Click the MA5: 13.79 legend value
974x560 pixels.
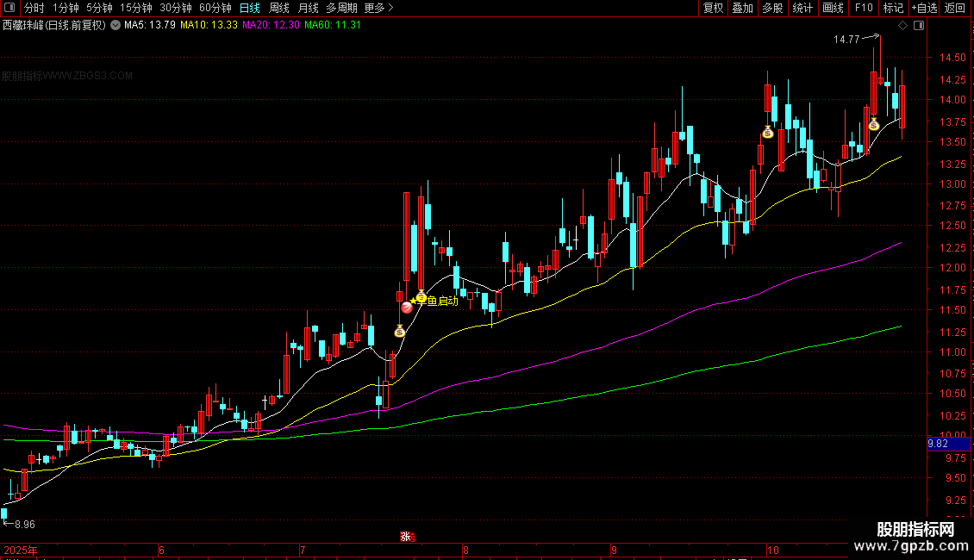click(x=150, y=26)
